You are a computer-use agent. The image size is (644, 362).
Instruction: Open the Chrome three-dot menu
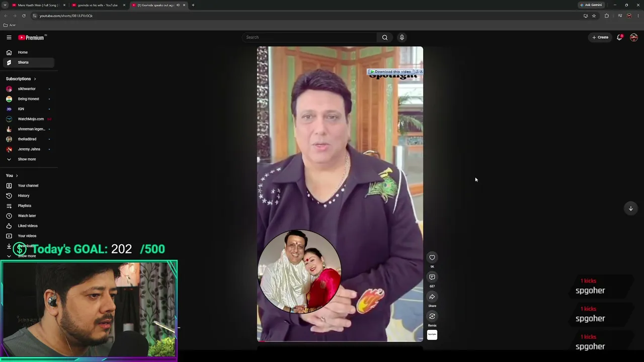(x=638, y=16)
